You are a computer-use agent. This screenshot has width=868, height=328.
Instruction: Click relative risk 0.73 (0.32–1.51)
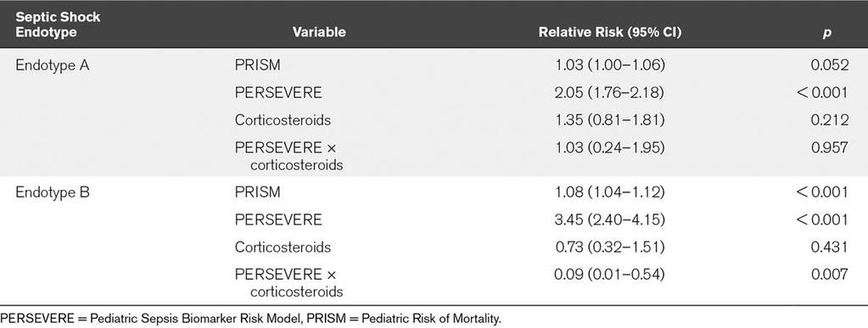tap(610, 247)
